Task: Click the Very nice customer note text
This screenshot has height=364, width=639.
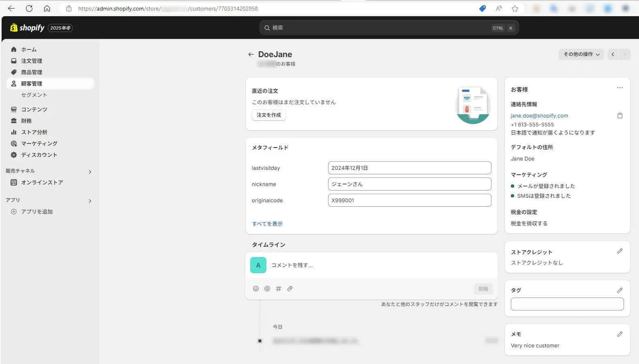Action: [535, 345]
